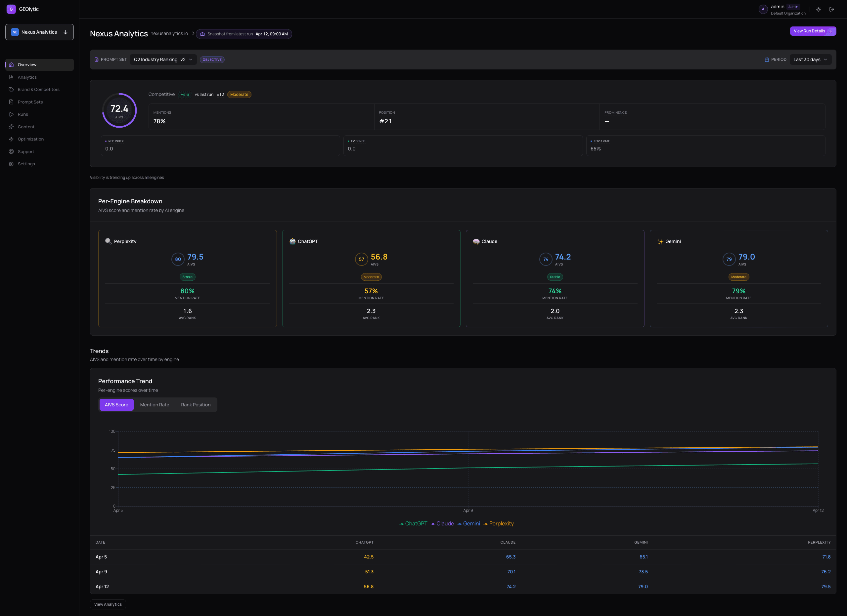Click Gemini's 2.3 avg rank value
This screenshot has height=616, width=847.
(x=739, y=311)
